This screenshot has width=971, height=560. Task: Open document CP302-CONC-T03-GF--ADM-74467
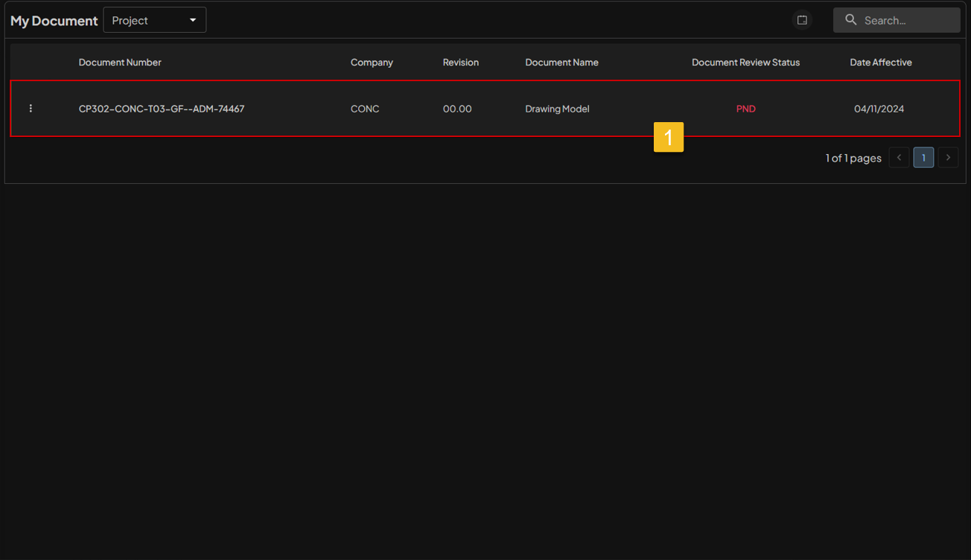[x=162, y=109]
